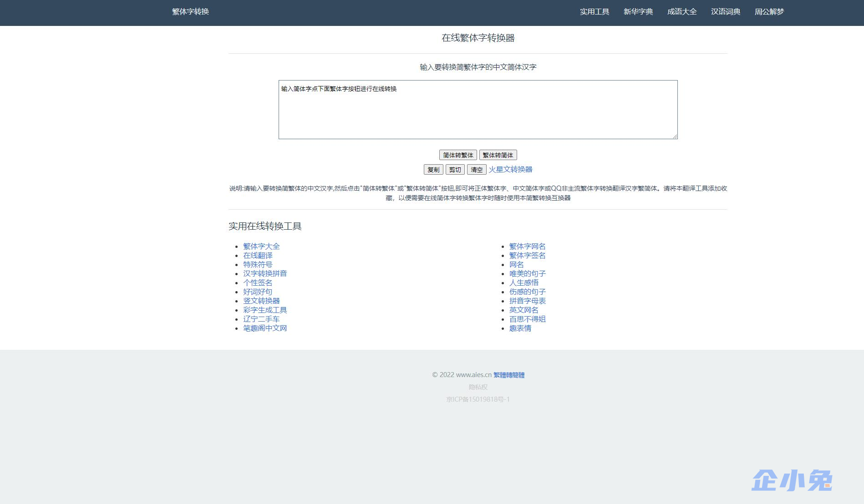Click the 剪切 cut button
The width and height of the screenshot is (864, 504).
[455, 170]
